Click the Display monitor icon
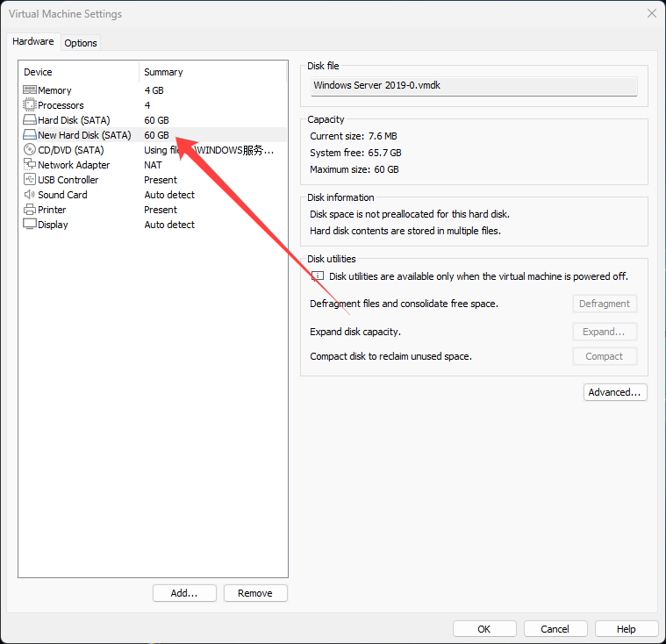This screenshot has height=644, width=666. point(30,225)
